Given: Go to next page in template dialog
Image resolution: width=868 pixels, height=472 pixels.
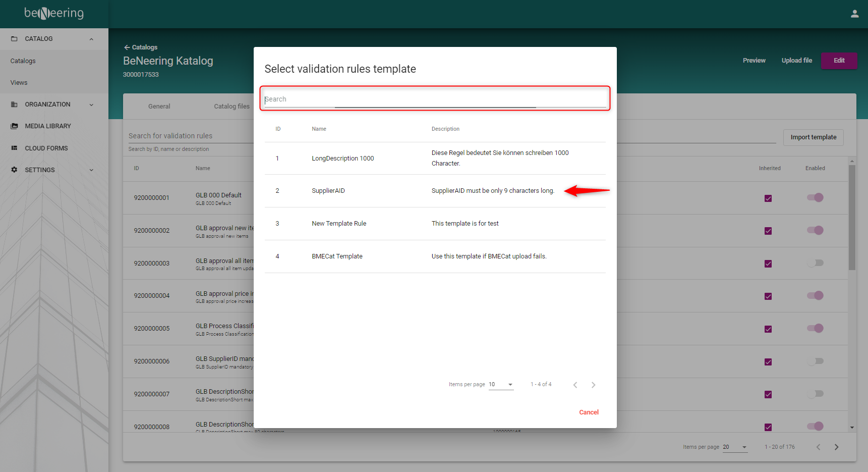Looking at the screenshot, I should pos(593,385).
